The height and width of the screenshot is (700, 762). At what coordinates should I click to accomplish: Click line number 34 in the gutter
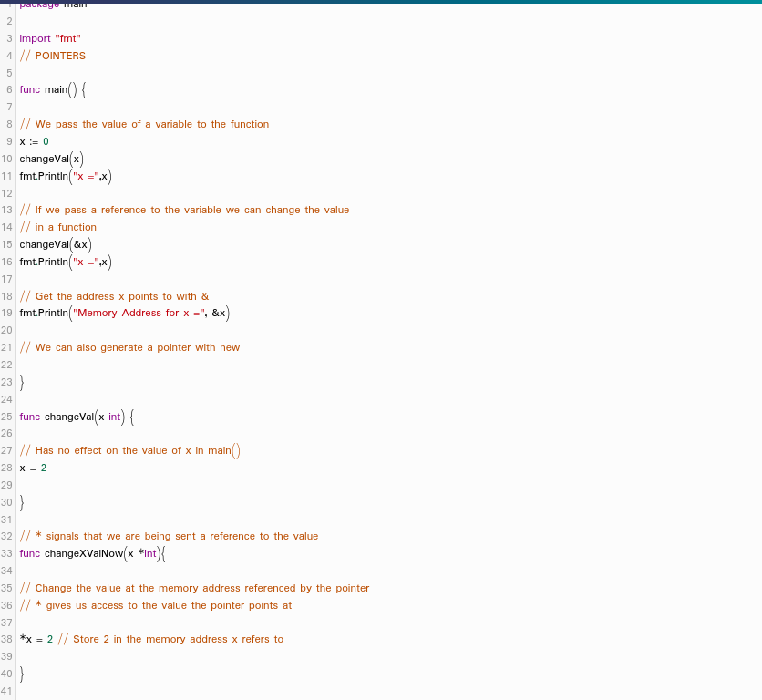pyautogui.click(x=6, y=571)
